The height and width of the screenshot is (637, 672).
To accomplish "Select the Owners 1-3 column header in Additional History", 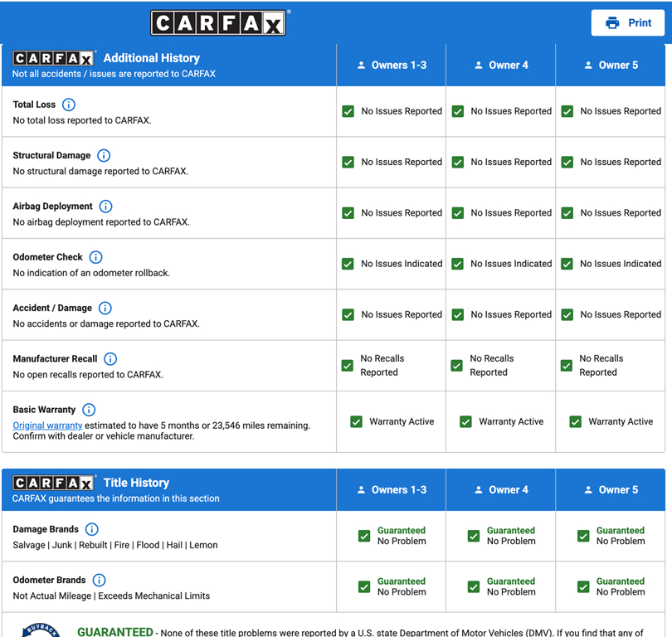I will 391,65.
